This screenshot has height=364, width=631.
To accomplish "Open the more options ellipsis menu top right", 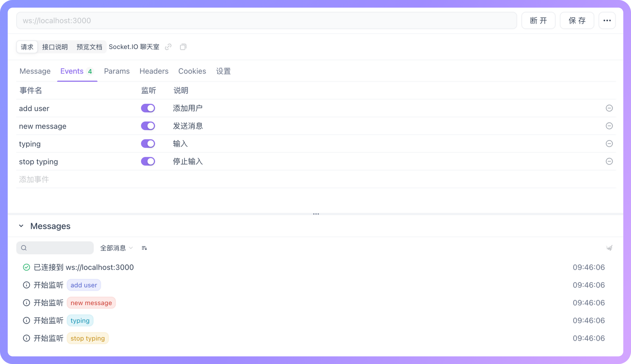I will click(607, 20).
